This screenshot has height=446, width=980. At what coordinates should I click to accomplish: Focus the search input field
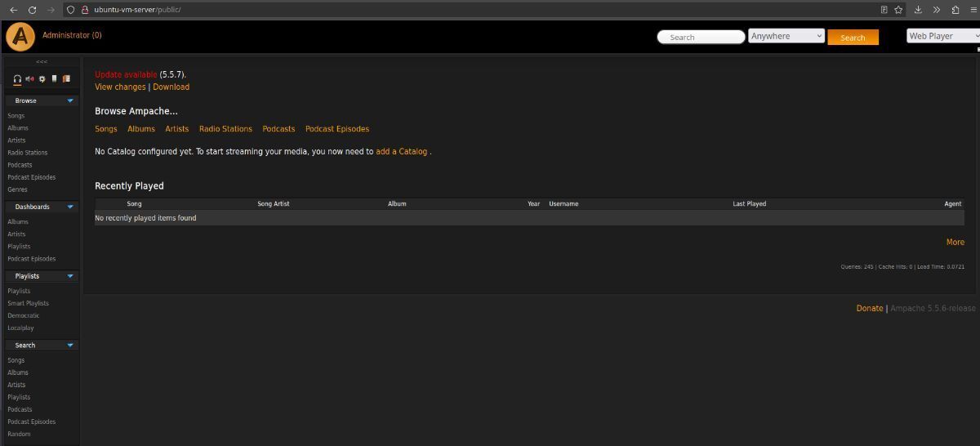[x=701, y=37]
